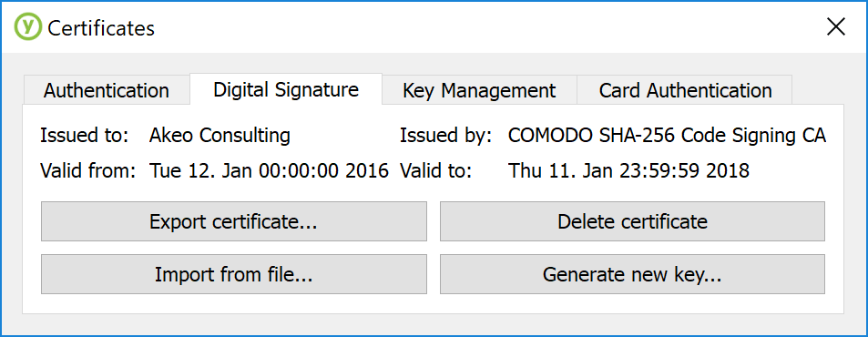This screenshot has height=337, width=868.
Task: Click the "Issued to:" label
Action: tap(84, 136)
